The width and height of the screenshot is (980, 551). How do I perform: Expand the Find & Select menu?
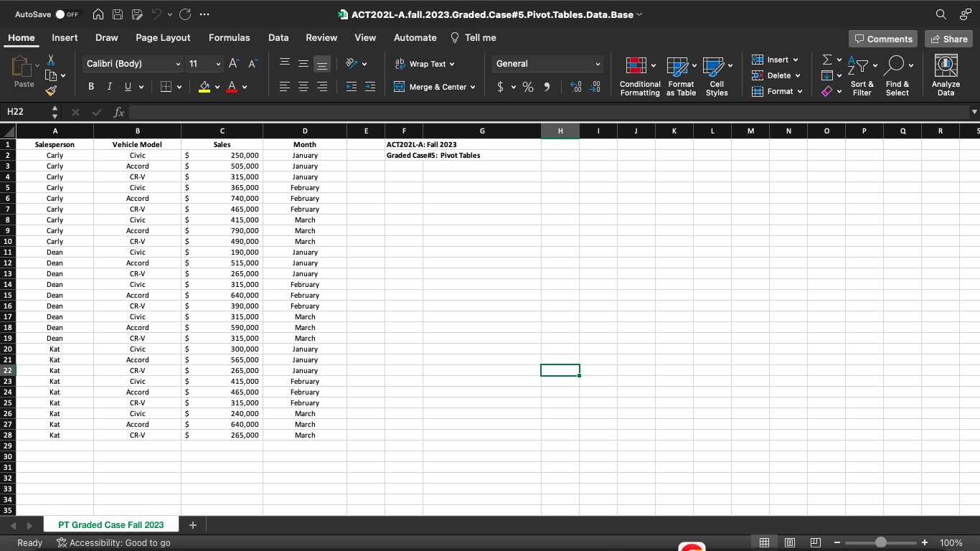tap(897, 76)
